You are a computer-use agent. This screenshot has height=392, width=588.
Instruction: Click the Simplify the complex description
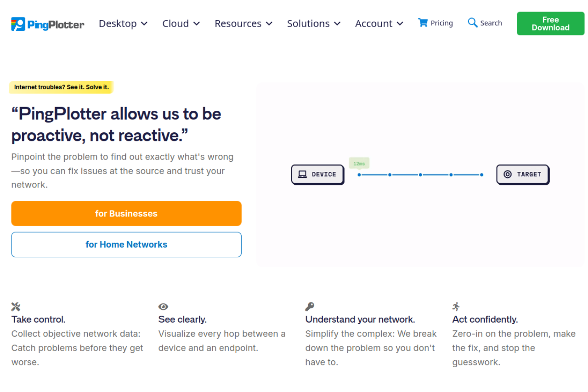pyautogui.click(x=371, y=348)
